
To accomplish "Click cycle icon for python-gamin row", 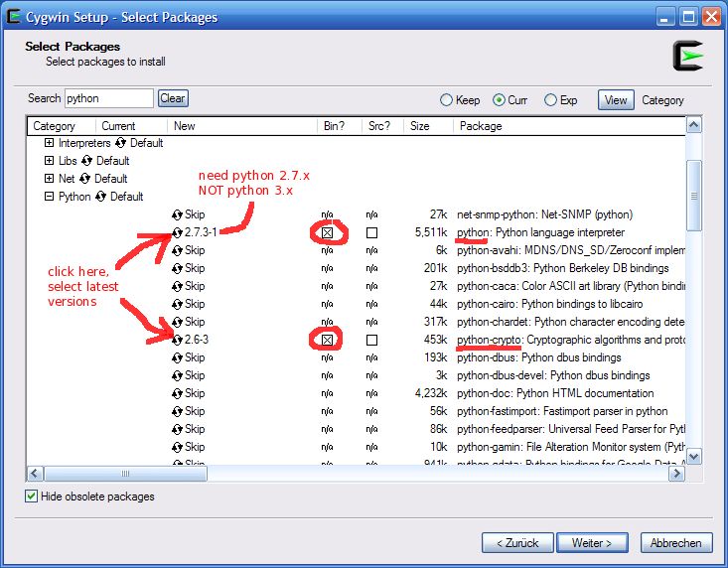I will pos(177,447).
